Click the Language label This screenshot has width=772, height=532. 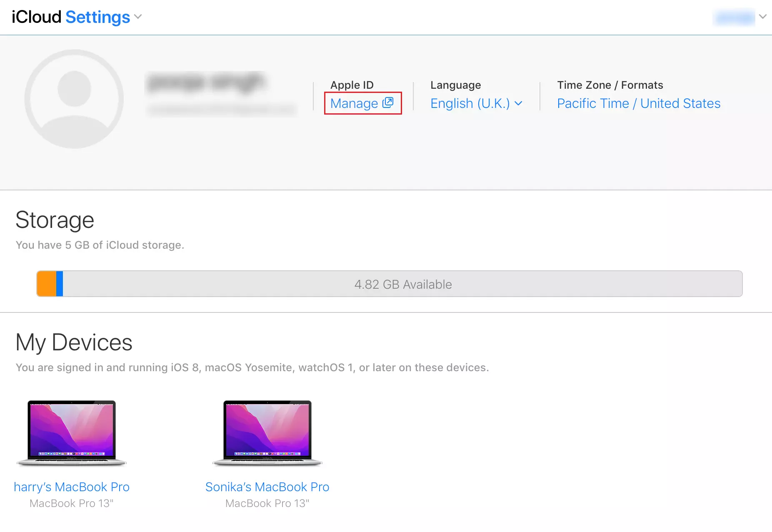(456, 85)
